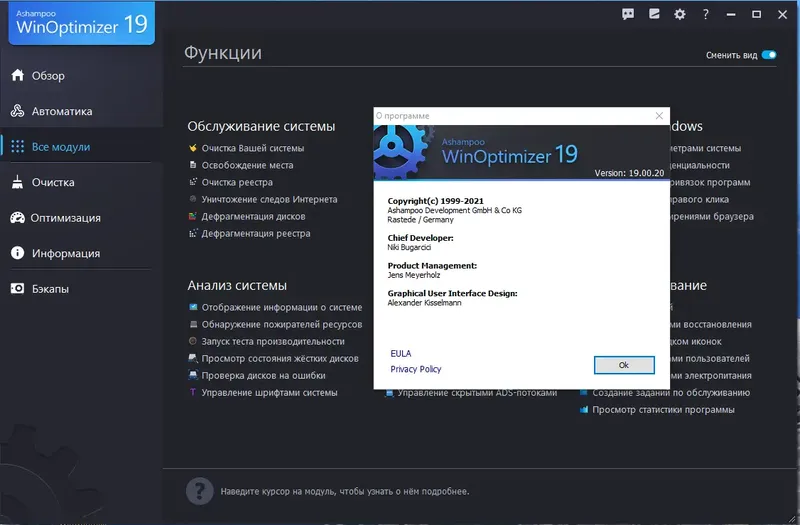This screenshot has height=525, width=800.
Task: Click icon beside Отображение информации о системе
Action: coord(193,307)
